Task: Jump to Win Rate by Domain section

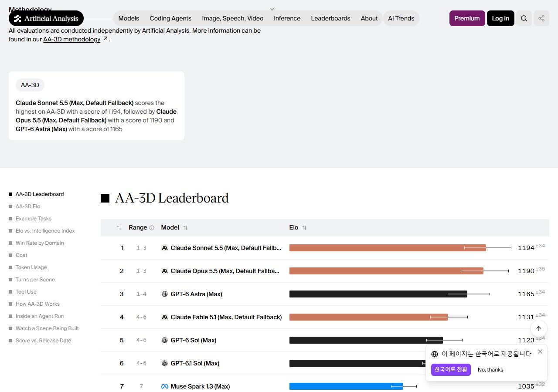Action: coord(40,243)
